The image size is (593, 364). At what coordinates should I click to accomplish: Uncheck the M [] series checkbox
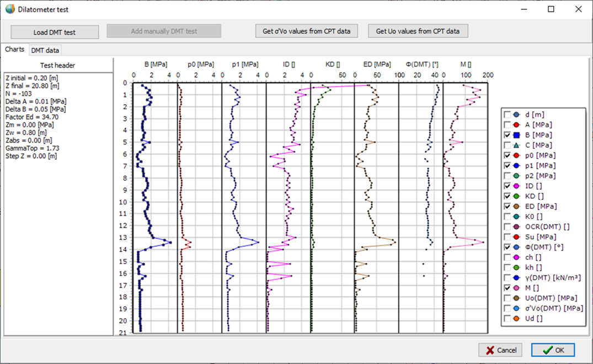point(507,288)
